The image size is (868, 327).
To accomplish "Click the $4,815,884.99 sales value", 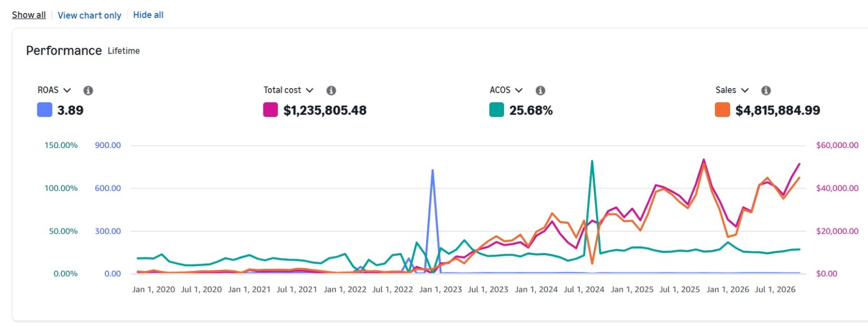I will pos(778,111).
